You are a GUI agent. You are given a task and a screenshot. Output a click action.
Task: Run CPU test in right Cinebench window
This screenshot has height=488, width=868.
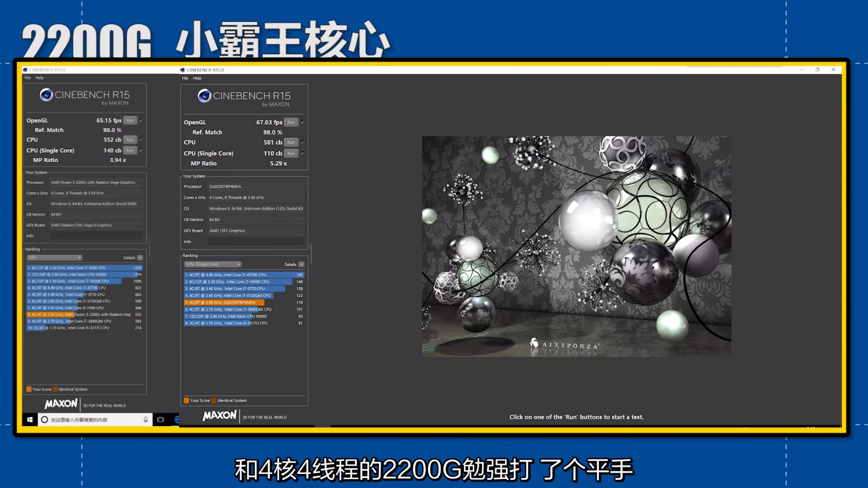coord(291,142)
